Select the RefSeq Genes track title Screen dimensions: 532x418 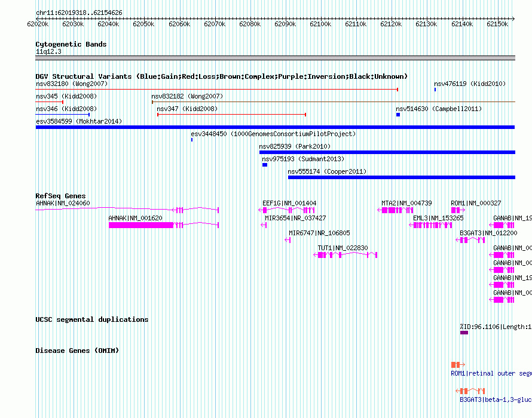pos(60,196)
